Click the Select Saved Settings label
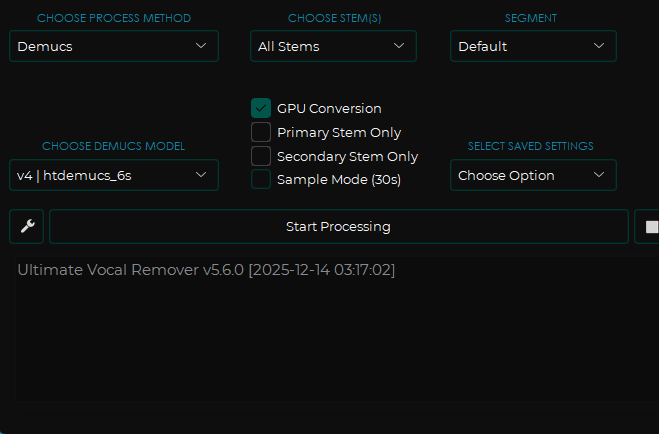 pyautogui.click(x=531, y=146)
